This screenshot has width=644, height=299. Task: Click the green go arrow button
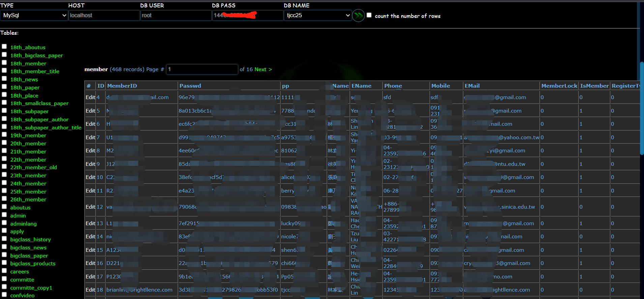click(x=358, y=16)
